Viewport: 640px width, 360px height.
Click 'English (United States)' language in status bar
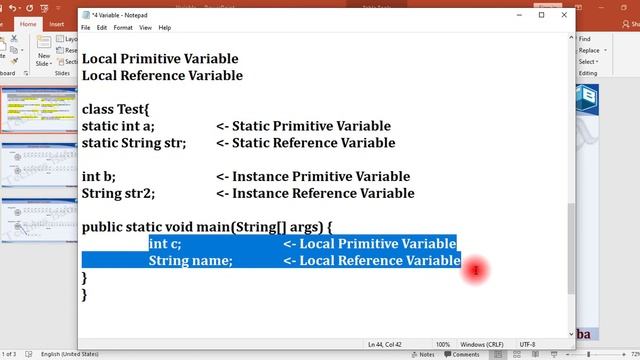pos(69,354)
